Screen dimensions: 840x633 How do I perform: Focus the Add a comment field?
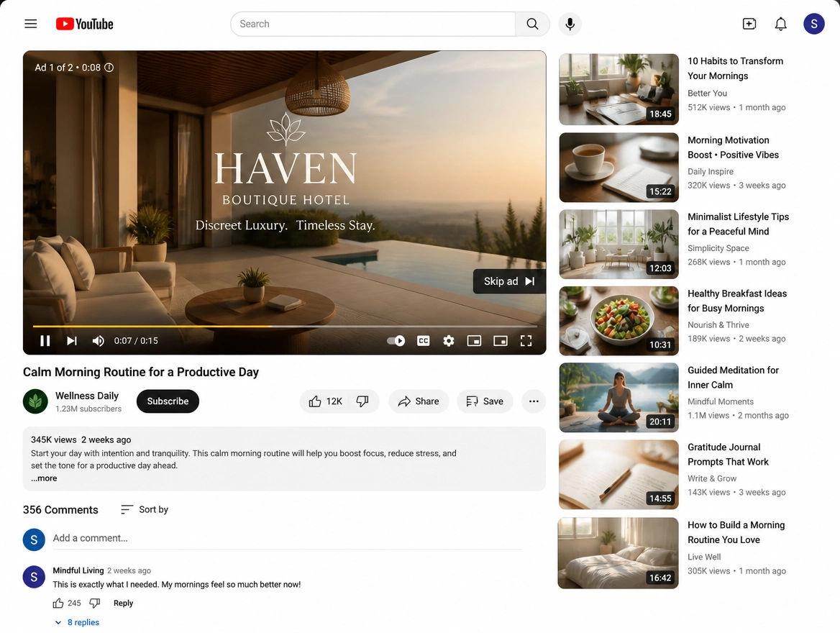(x=287, y=539)
